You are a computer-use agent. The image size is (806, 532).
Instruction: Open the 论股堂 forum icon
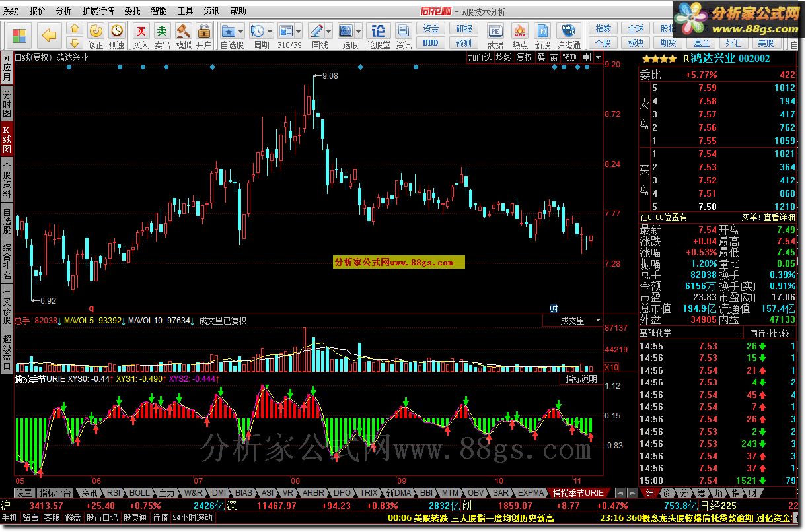[378, 31]
